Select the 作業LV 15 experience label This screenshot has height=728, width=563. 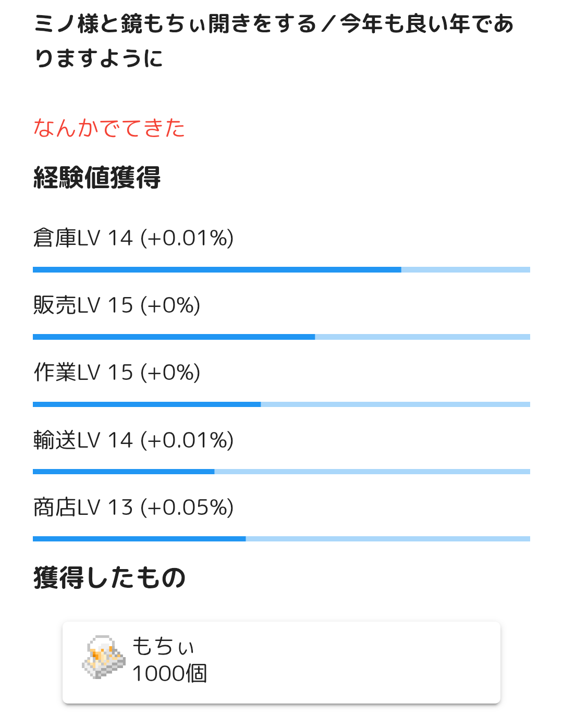point(117,373)
